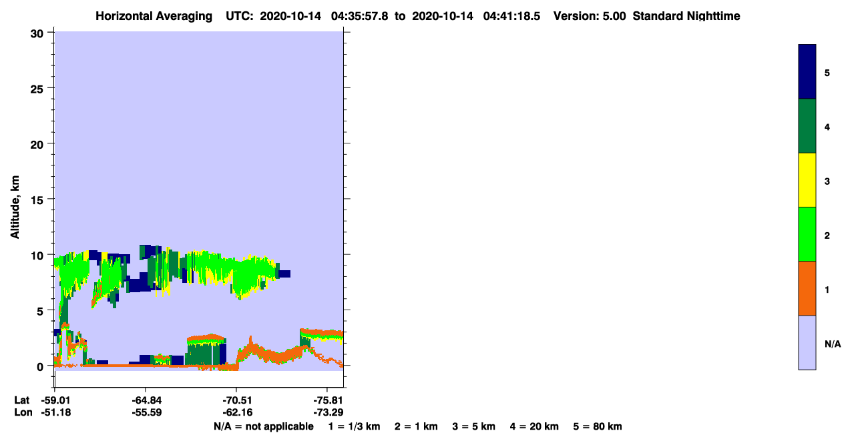Click the longitude value -55.59
Screen dimensions: 868x445
[146, 412]
